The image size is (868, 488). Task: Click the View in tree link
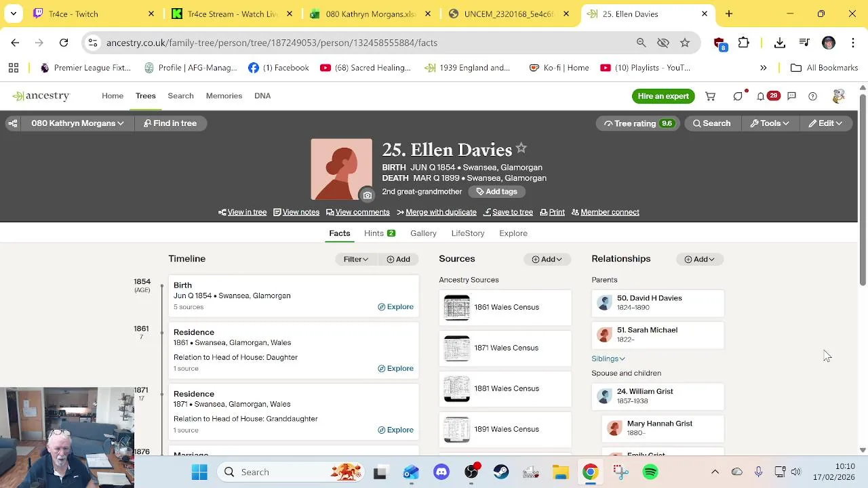coord(243,212)
